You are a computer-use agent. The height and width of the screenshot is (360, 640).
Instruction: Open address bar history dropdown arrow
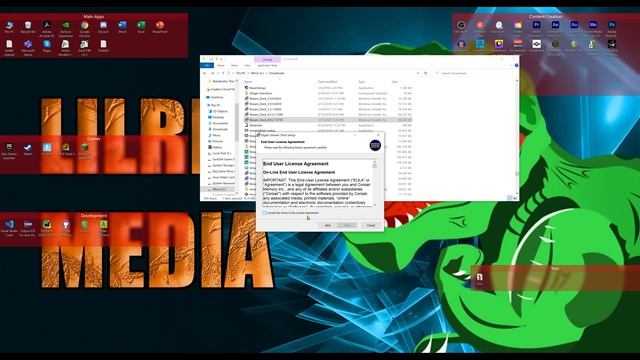click(x=418, y=73)
